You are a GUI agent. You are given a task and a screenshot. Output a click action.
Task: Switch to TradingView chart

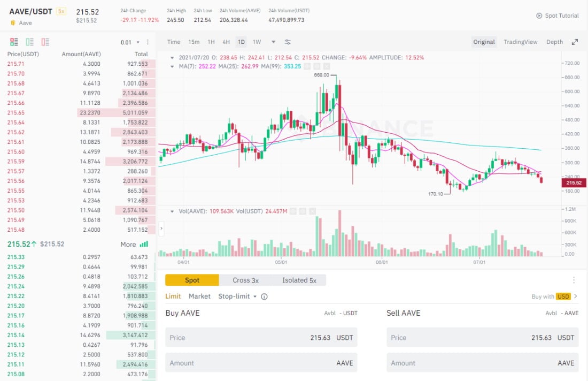[x=521, y=42]
